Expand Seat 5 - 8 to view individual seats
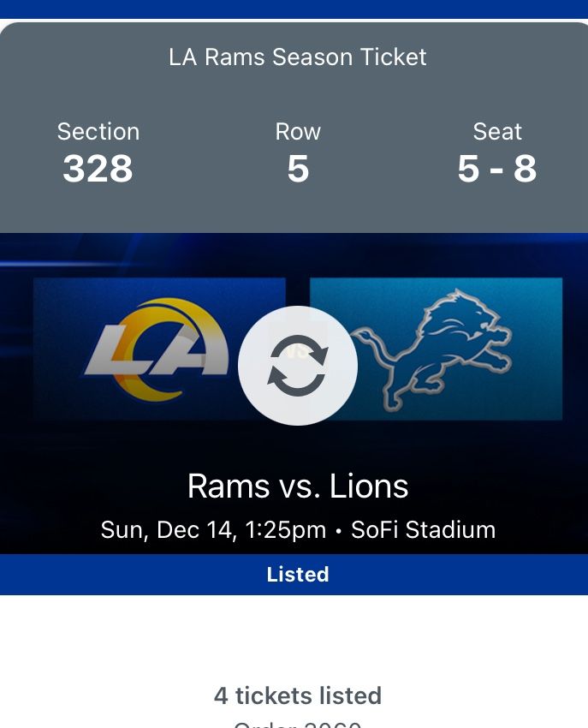 tap(496, 154)
